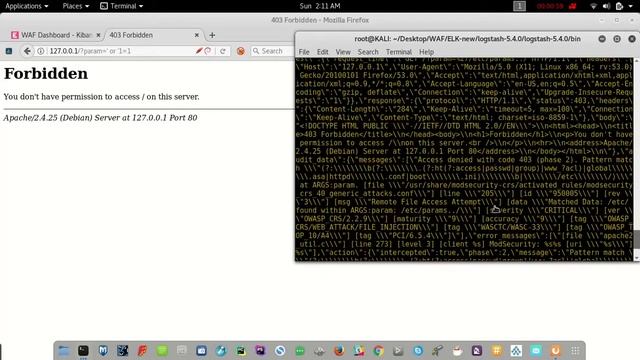The width and height of the screenshot is (640, 360).
Task: Launch Google Chrome from the dock
Action: tap(378, 351)
